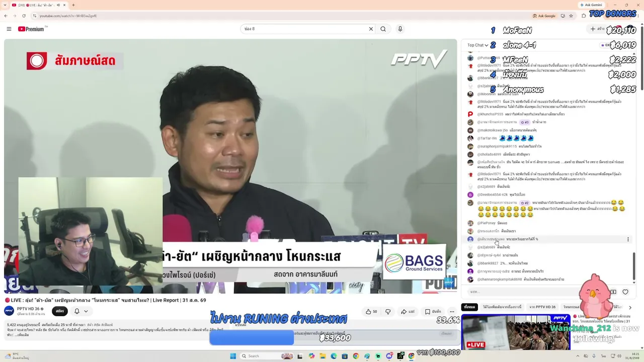644x362 pixels.
Task: Share the video
Action: pyautogui.click(x=408, y=311)
